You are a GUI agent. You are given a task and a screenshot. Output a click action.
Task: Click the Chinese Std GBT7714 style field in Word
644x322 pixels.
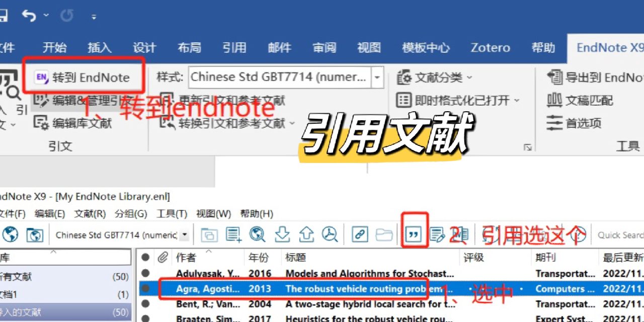(280, 77)
